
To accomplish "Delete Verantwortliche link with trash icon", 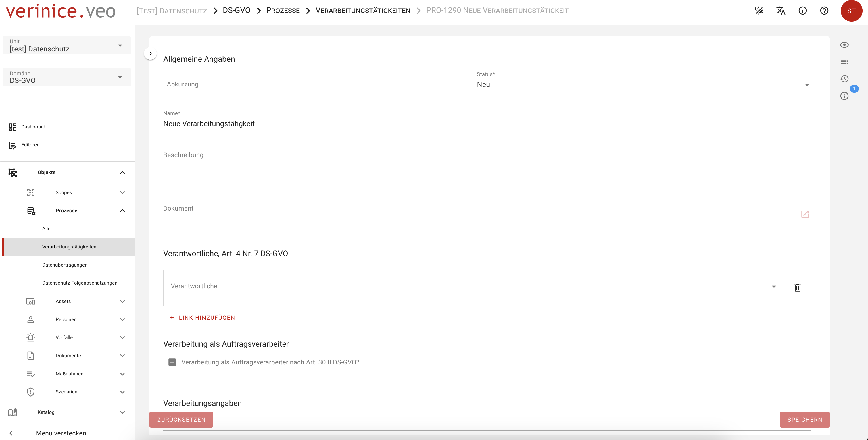I will (797, 287).
